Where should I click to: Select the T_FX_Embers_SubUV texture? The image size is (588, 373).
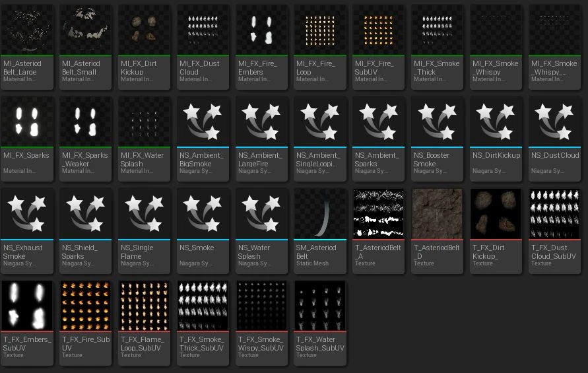27,323
